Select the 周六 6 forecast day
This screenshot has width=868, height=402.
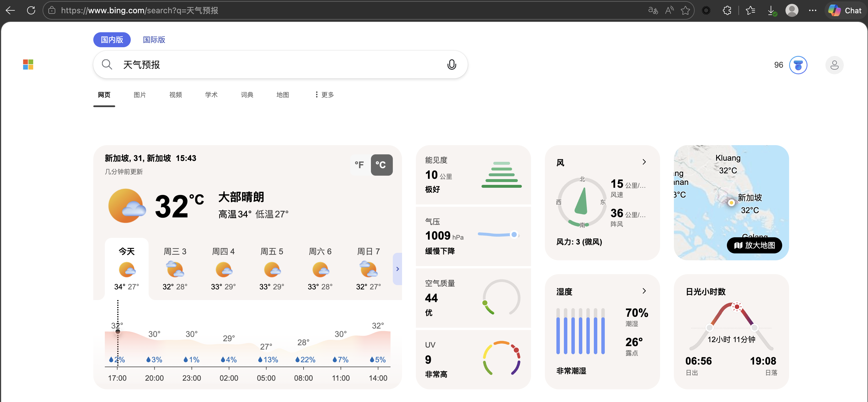tap(320, 269)
